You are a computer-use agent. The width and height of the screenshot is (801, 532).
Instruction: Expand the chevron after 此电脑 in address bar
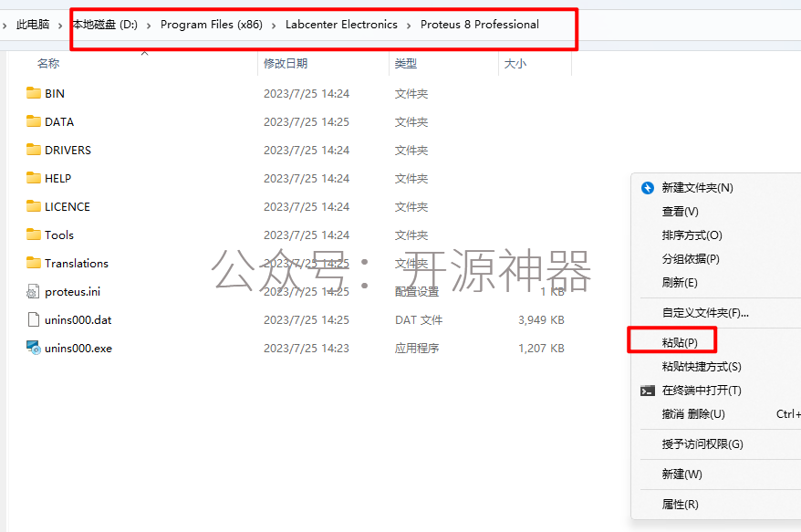pyautogui.click(x=60, y=26)
